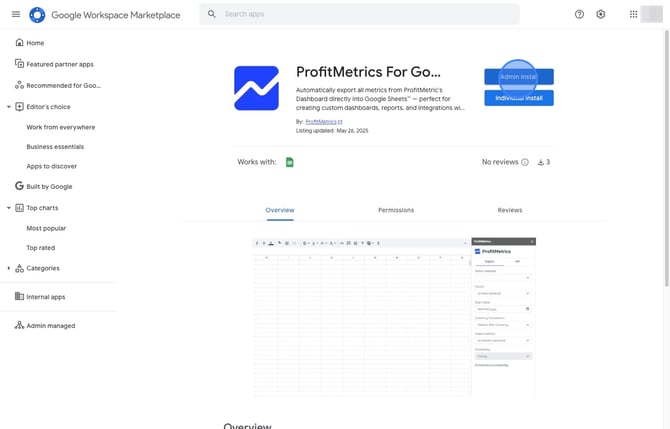The width and height of the screenshot is (670, 429).
Task: Go to Home in sidebar
Action: 35,43
